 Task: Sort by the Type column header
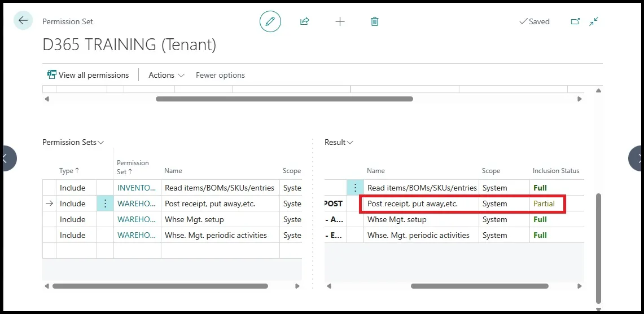(69, 171)
